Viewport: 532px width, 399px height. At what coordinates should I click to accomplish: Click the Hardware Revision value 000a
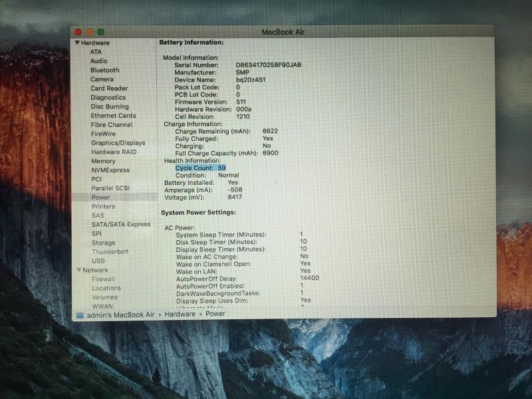coord(243,109)
